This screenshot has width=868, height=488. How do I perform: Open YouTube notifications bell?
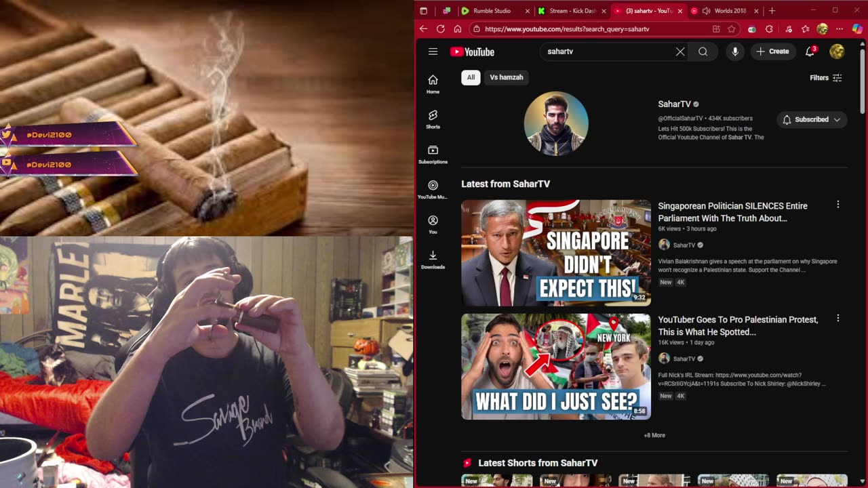[810, 52]
